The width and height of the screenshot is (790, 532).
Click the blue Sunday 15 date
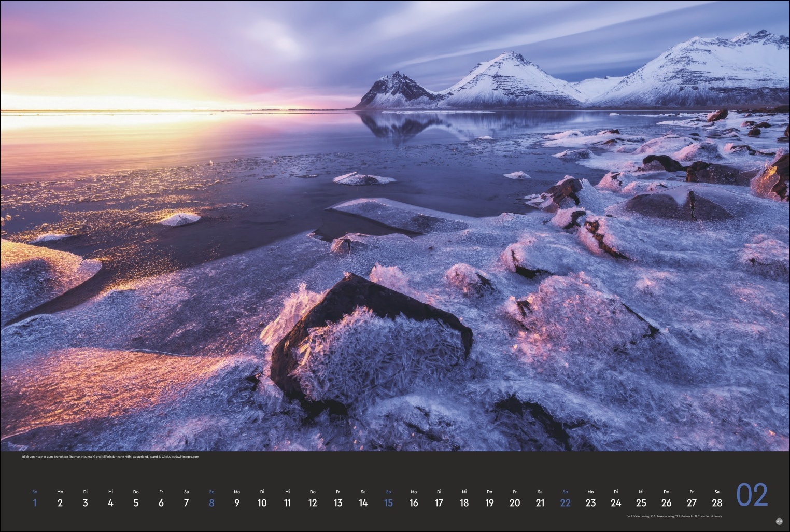pos(388,502)
